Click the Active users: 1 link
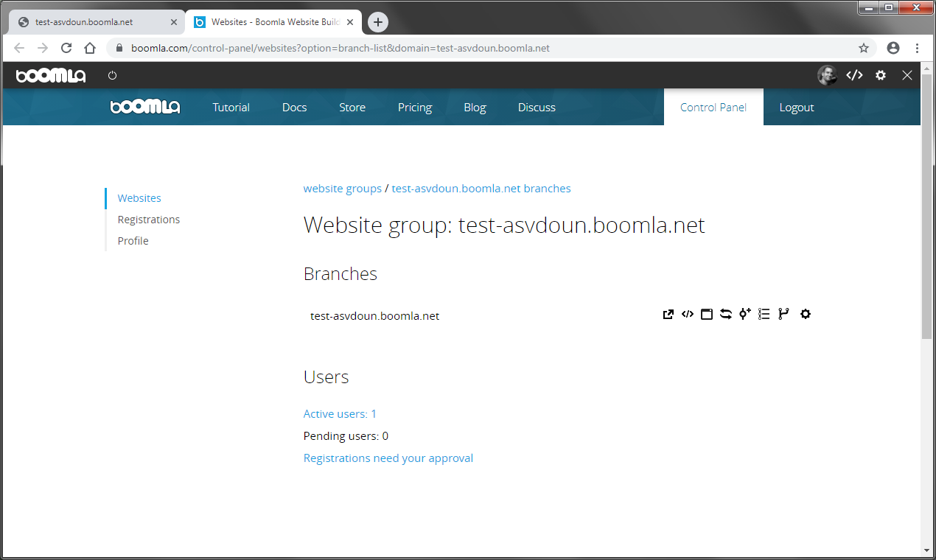 point(340,414)
